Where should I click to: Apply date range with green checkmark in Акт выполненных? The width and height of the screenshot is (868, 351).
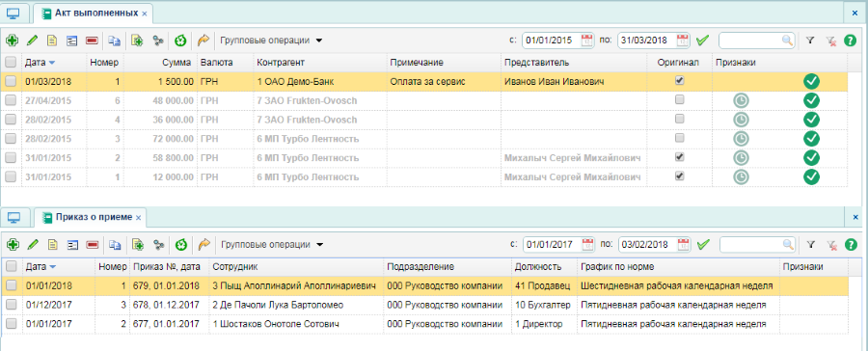point(702,40)
